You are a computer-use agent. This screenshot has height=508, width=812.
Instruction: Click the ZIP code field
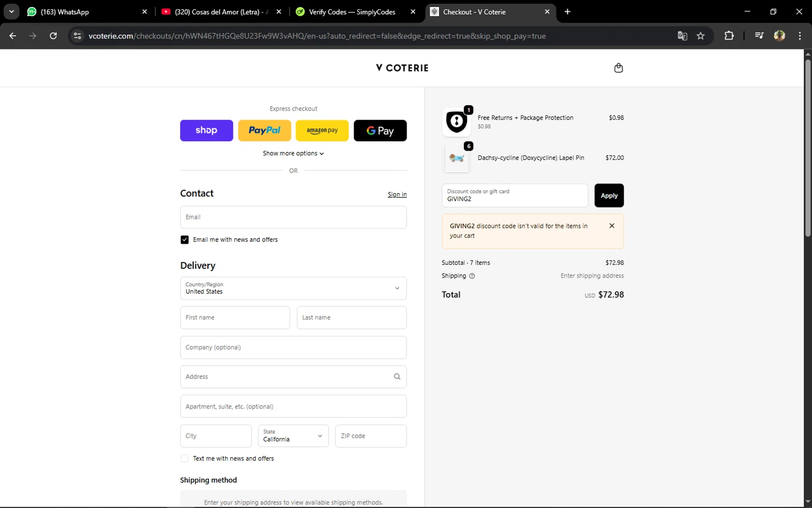coord(371,436)
